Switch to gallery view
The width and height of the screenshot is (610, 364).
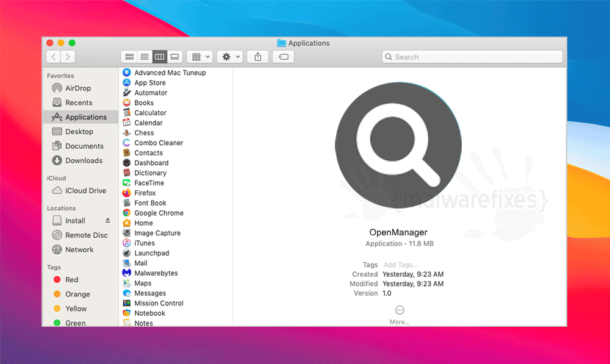click(174, 57)
